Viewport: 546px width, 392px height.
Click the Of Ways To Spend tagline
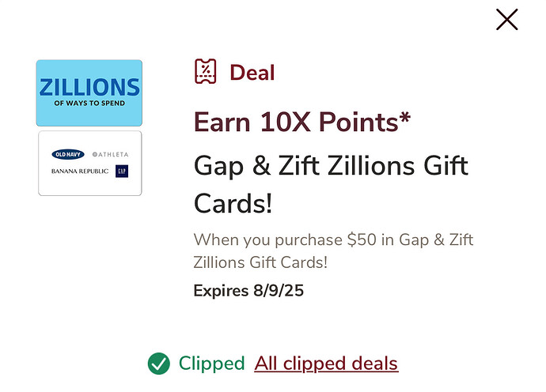click(89, 104)
